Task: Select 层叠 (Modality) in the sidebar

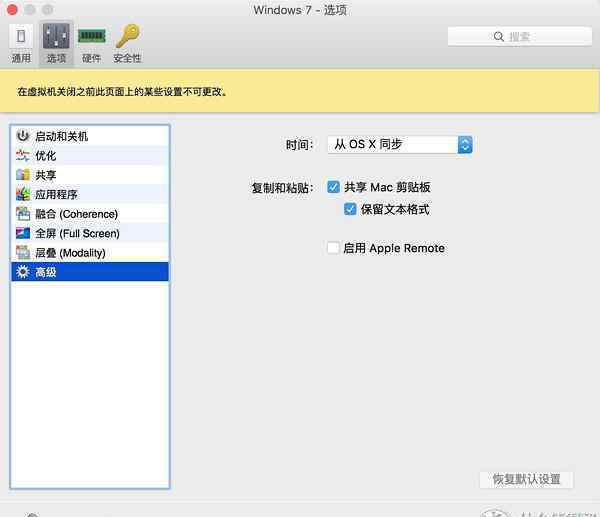Action: (90, 253)
